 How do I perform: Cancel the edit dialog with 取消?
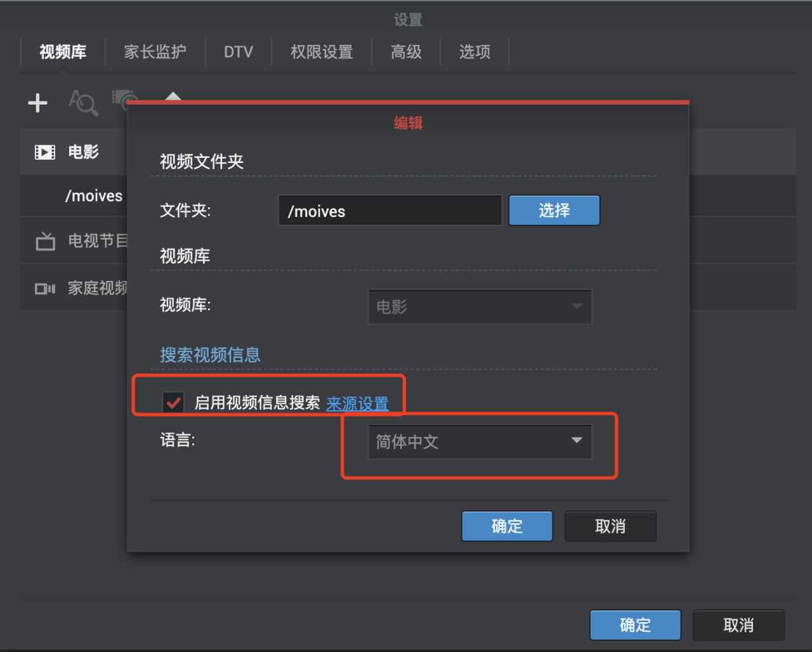[x=610, y=526]
